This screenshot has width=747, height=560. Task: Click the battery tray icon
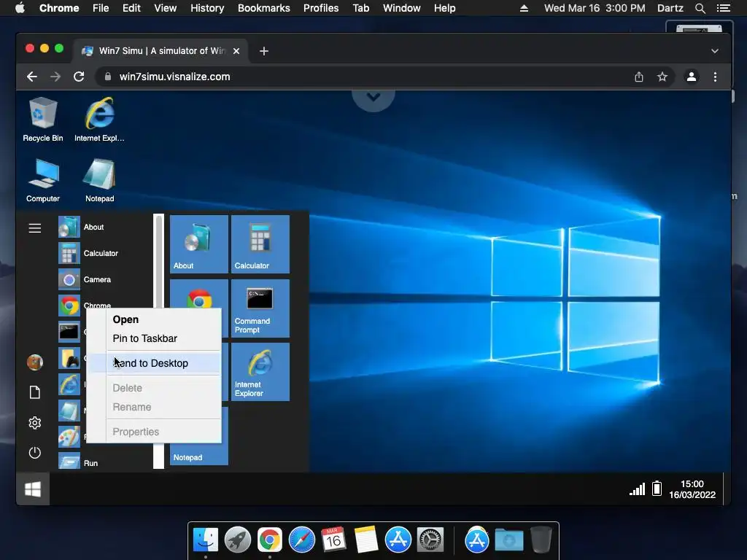(657, 489)
